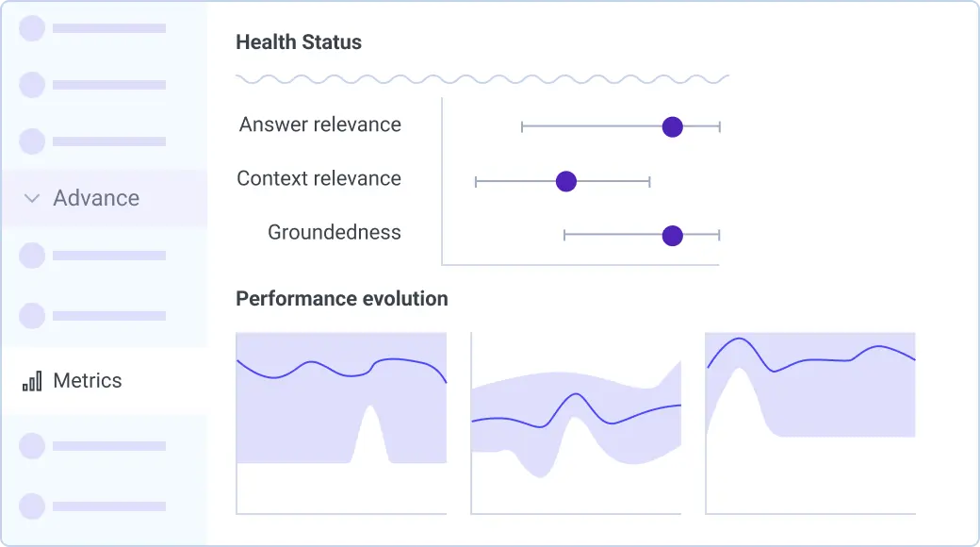Click the first sidebar placeholder circle
This screenshot has width=980, height=547.
coord(32,28)
